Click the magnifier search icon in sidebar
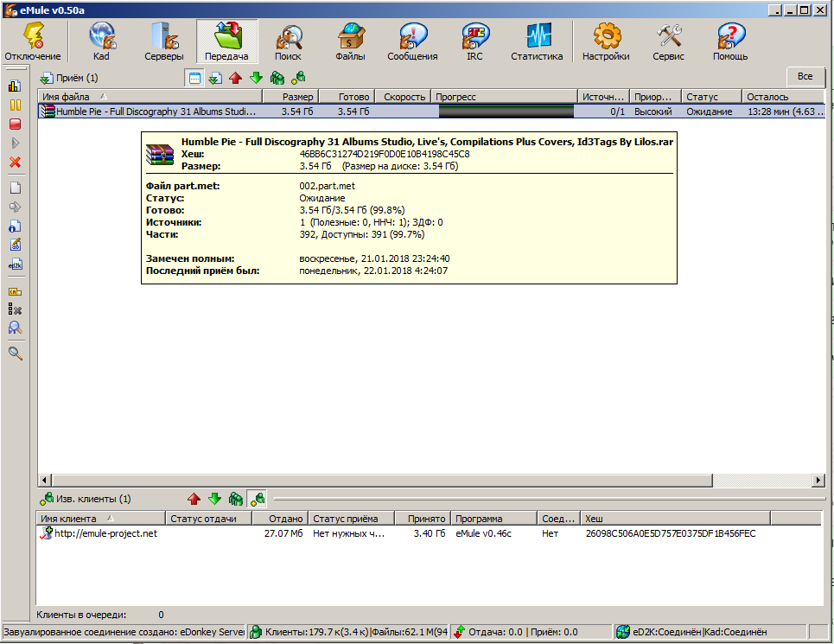834x644 pixels. pyautogui.click(x=15, y=353)
